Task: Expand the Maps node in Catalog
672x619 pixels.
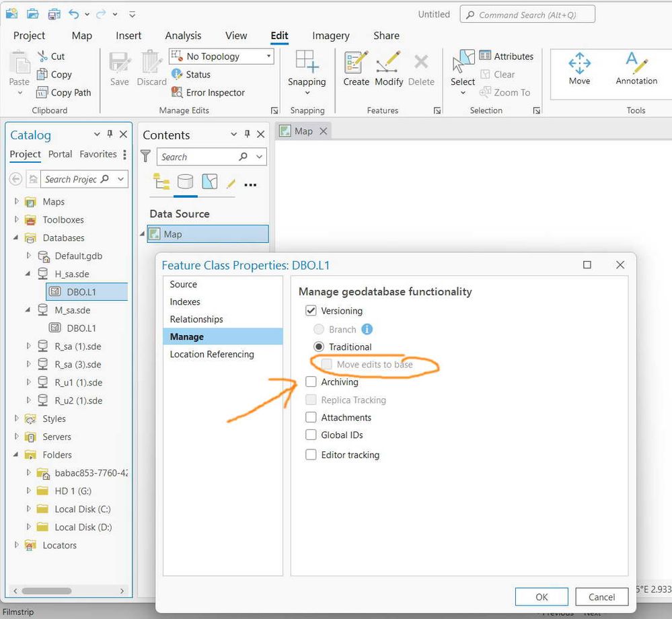Action: [x=16, y=201]
